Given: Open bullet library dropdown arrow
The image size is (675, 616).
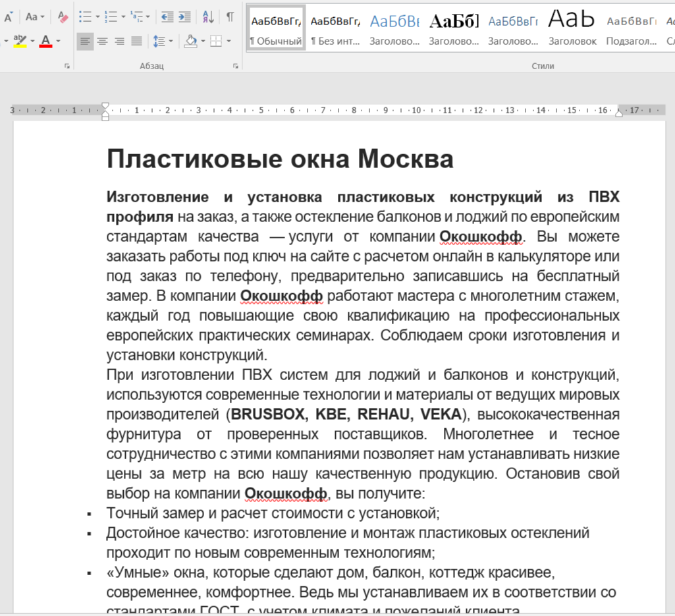Looking at the screenshot, I should tap(97, 17).
